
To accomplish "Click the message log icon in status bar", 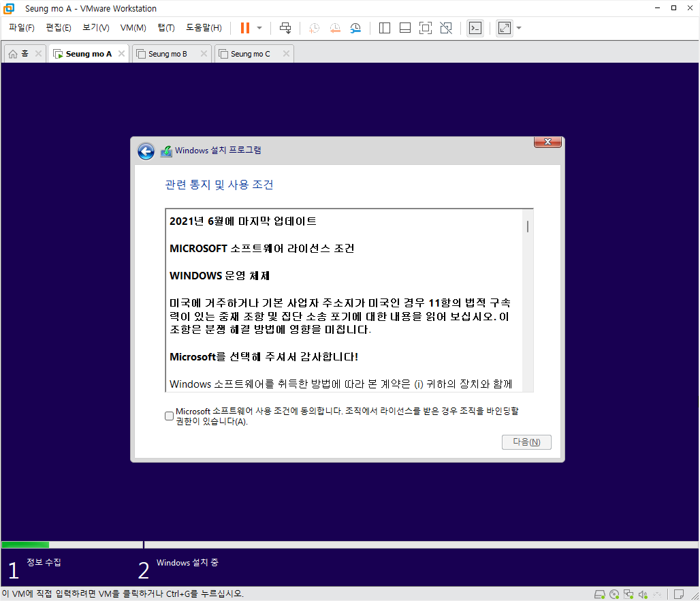I will pos(679,594).
